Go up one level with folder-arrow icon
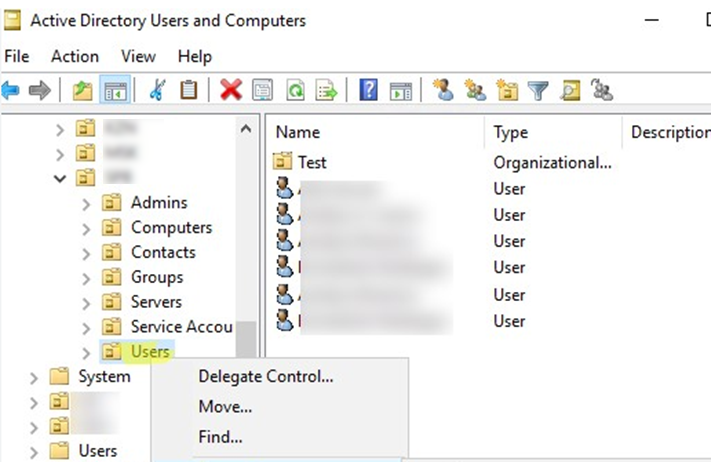This screenshot has width=711, height=462. [83, 90]
